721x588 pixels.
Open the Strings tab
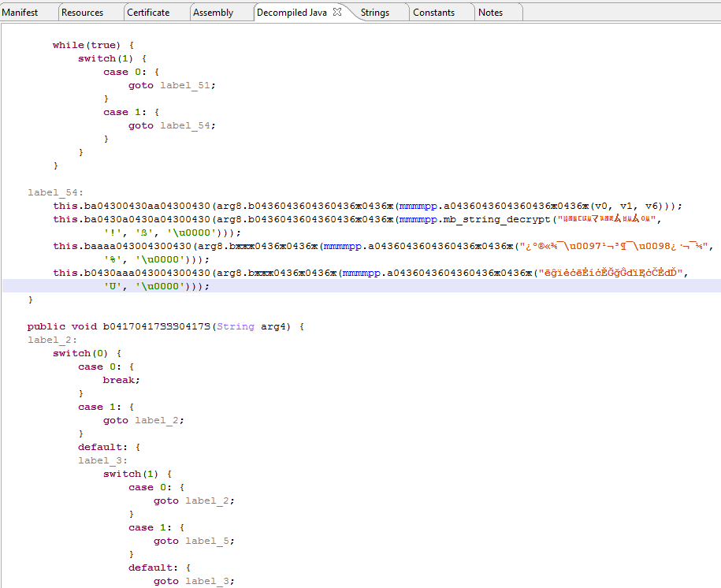click(375, 13)
